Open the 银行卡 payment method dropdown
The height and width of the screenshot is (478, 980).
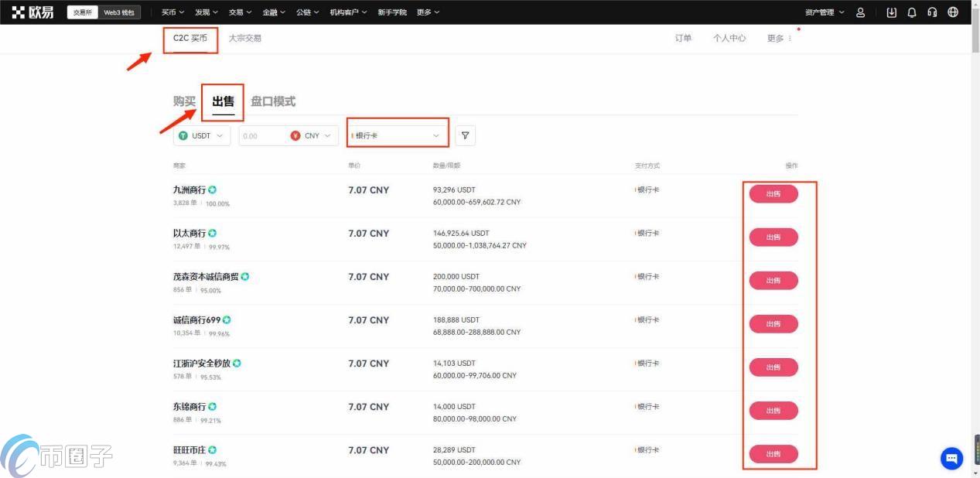(x=398, y=135)
